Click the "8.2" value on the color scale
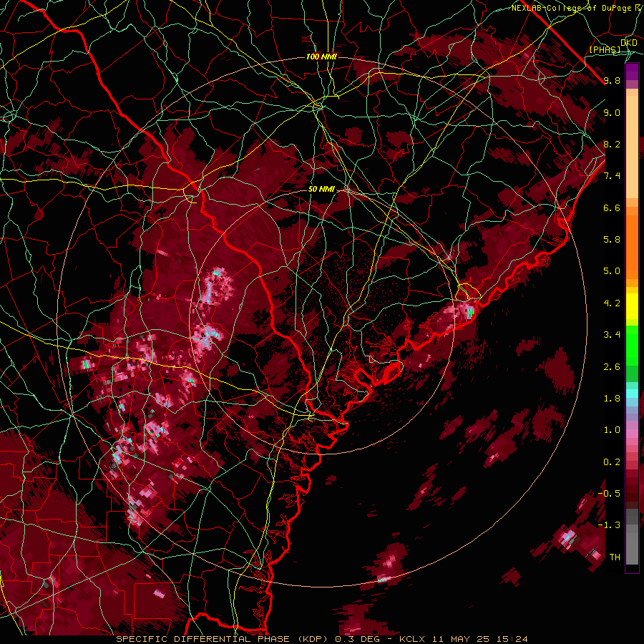Image resolution: width=644 pixels, height=644 pixels. point(612,144)
